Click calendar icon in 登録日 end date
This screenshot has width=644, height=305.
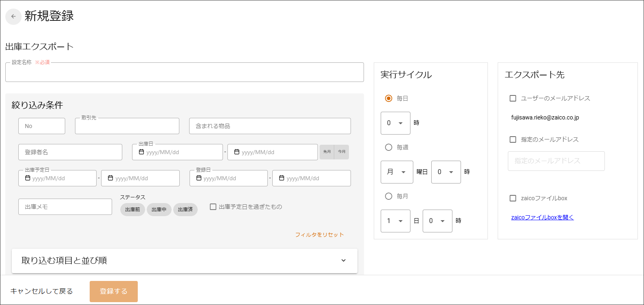(x=282, y=178)
